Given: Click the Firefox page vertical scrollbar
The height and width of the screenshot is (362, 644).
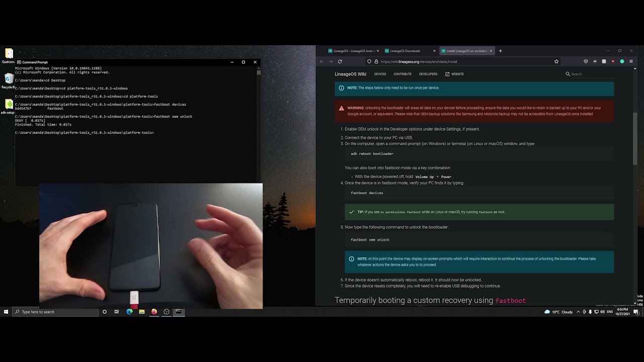Looking at the screenshot, I should [x=635, y=138].
